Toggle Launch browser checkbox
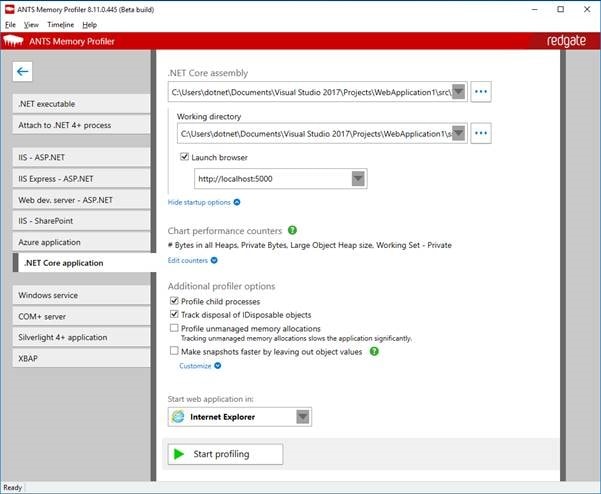 (184, 157)
